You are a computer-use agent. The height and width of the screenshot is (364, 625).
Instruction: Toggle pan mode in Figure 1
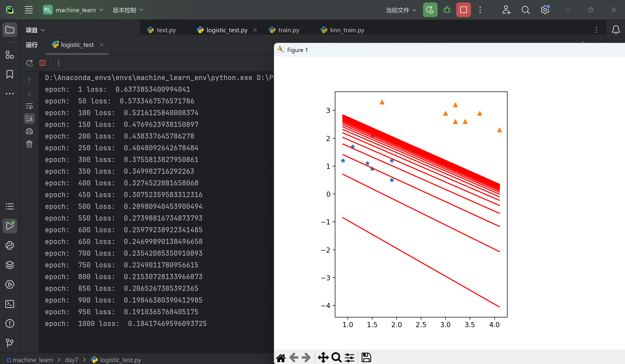click(x=323, y=357)
